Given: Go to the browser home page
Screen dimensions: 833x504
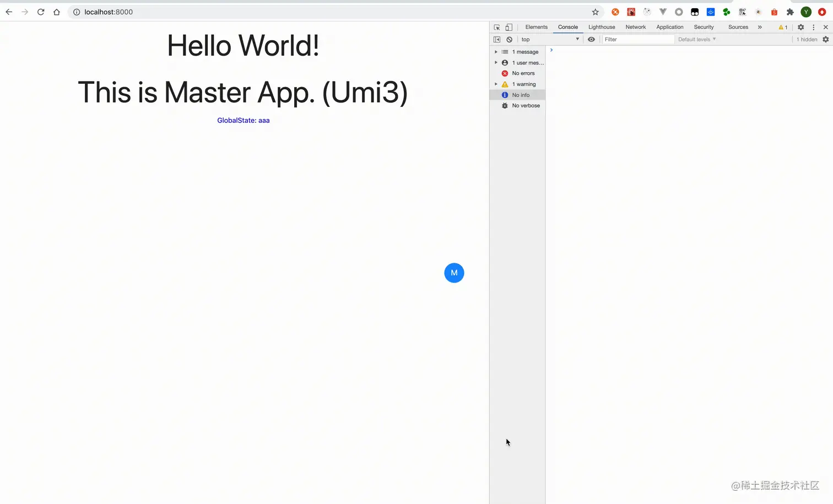Looking at the screenshot, I should click(x=56, y=12).
